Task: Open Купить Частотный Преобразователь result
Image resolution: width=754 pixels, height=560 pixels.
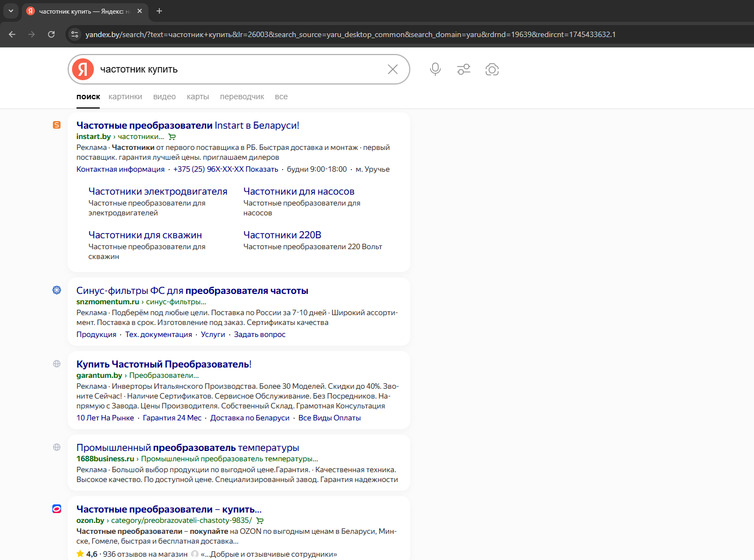Action: click(164, 364)
